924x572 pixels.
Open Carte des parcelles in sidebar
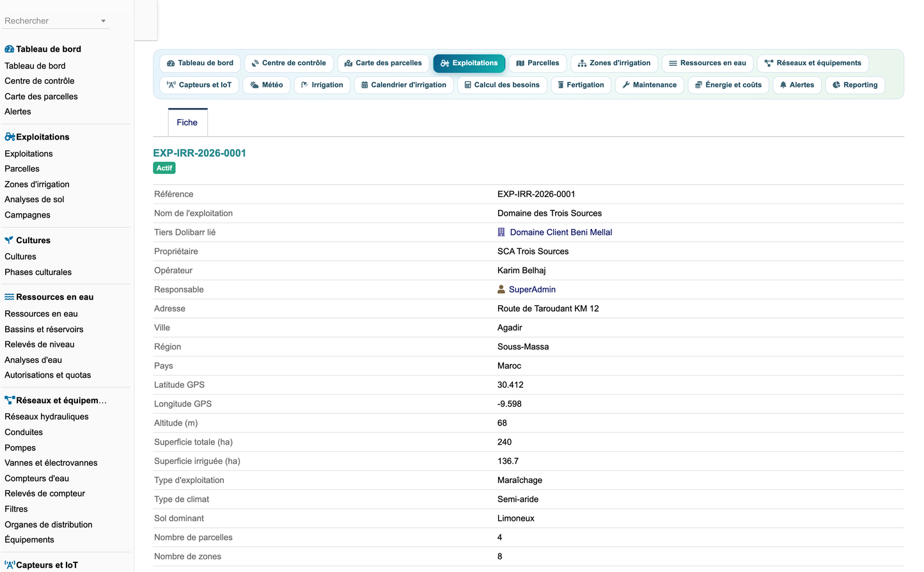41,97
